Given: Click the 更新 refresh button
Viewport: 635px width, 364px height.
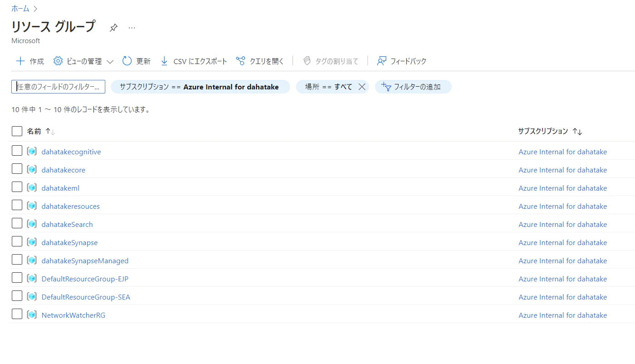Looking at the screenshot, I should [136, 61].
